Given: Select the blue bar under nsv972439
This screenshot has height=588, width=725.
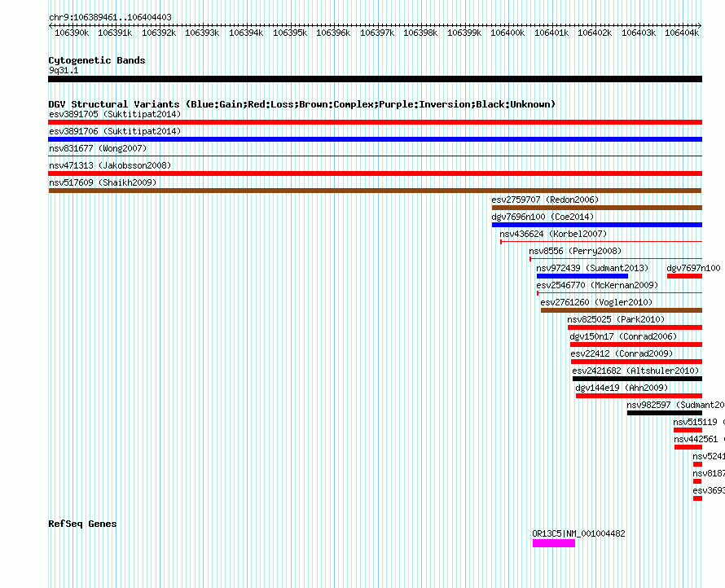Looking at the screenshot, I should 582,276.
